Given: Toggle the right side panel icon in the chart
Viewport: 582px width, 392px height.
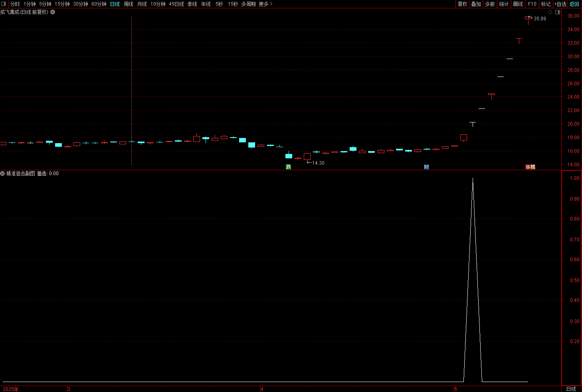Looking at the screenshot, I should click(x=558, y=12).
